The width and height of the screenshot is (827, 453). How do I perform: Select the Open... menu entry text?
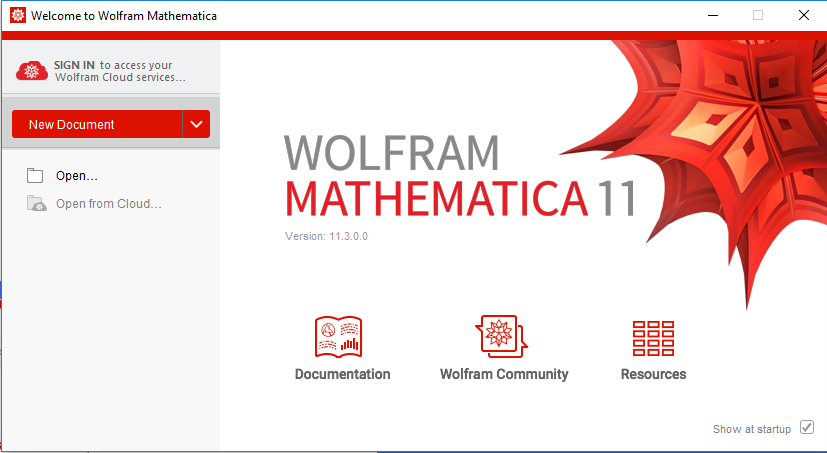click(x=77, y=176)
